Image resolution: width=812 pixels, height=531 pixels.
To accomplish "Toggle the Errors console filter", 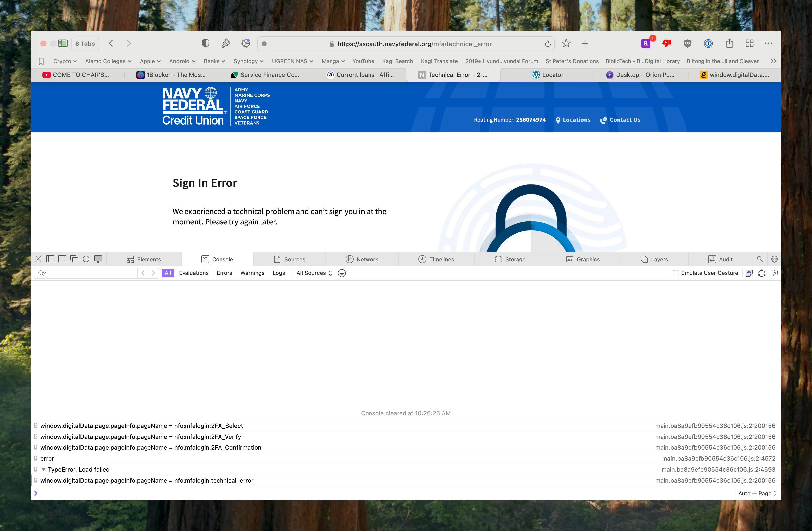I will pyautogui.click(x=224, y=273).
